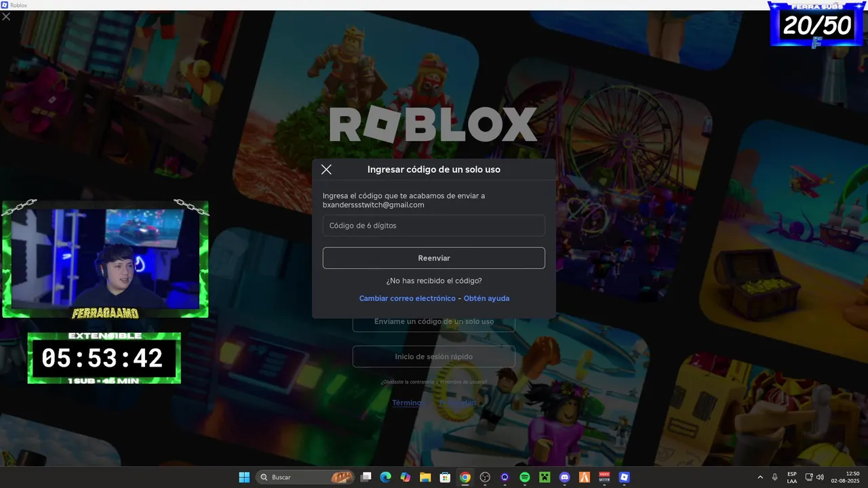This screenshot has height=488, width=868.
Task: Launch Microsoft Edge from the taskbar
Action: 386,477
